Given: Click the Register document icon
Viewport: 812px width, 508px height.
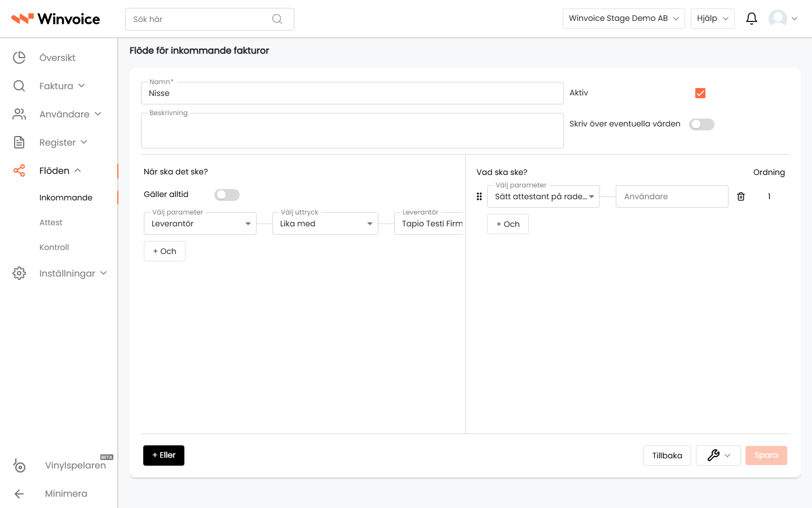Looking at the screenshot, I should point(19,142).
